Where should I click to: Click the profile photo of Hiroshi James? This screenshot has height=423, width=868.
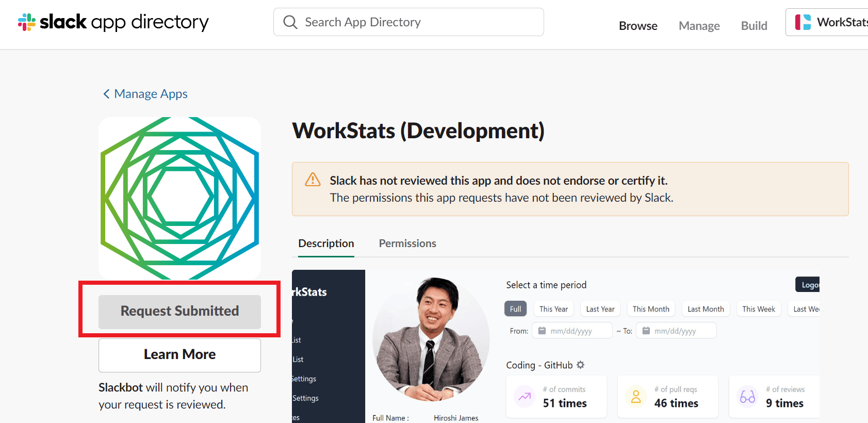pos(431,339)
